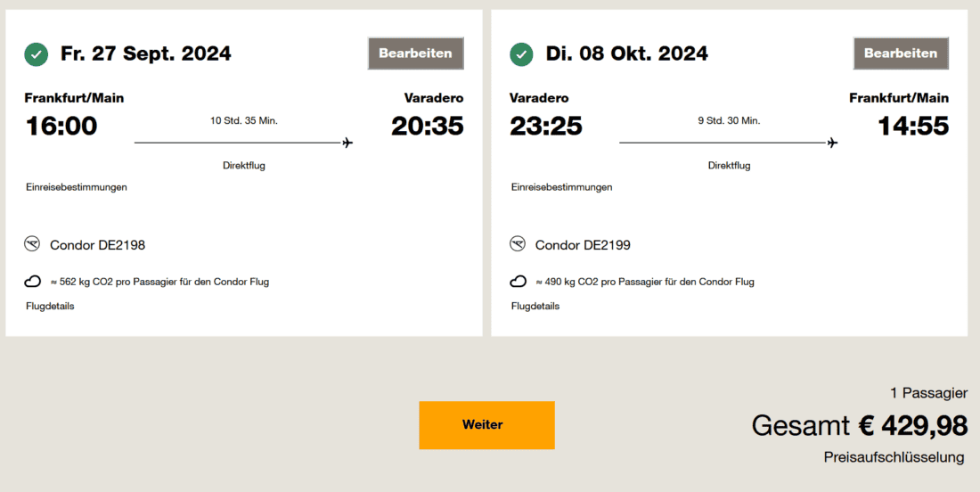Open the Preisaufschlüsselung price breakdown
Screen dimensions: 980x492
tap(894, 457)
